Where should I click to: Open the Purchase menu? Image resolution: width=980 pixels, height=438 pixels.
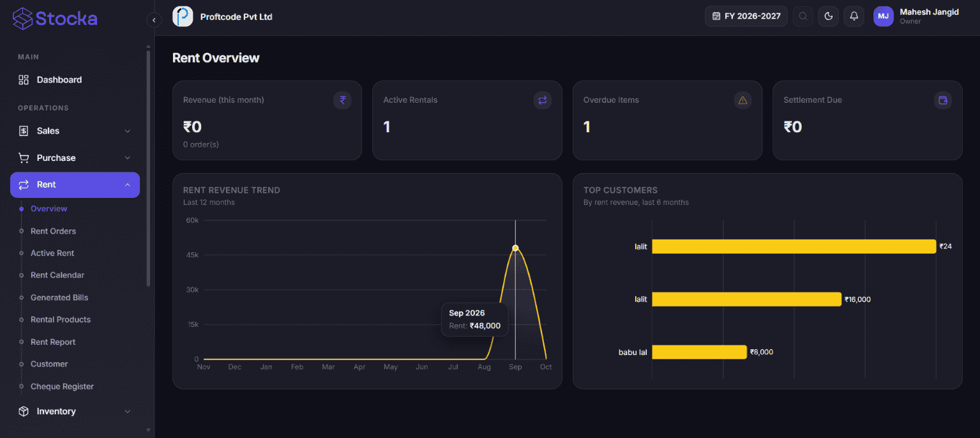point(75,158)
